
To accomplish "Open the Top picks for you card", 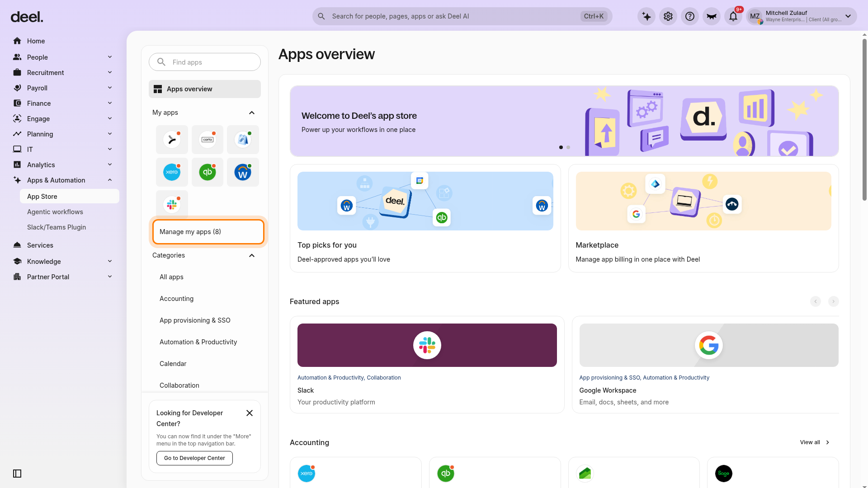I will click(x=425, y=218).
